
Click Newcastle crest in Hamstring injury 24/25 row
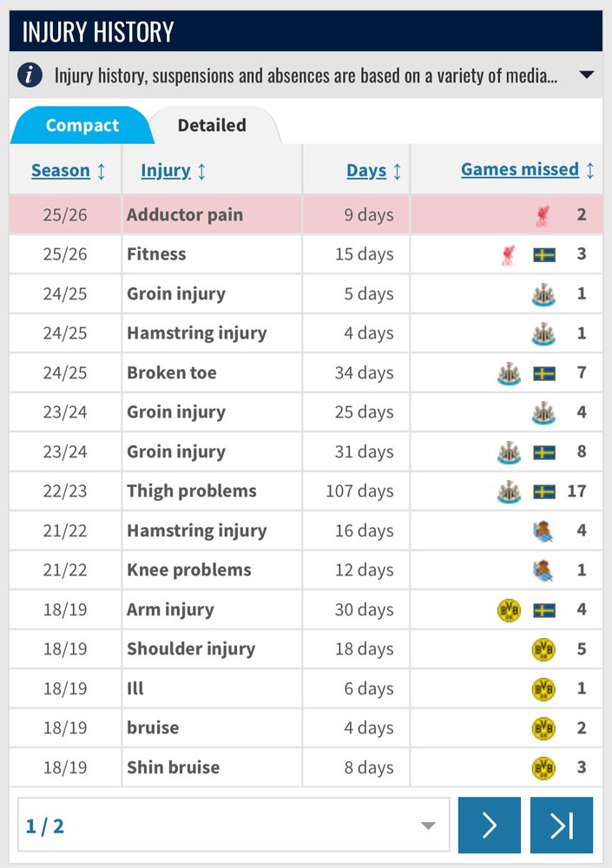click(543, 334)
